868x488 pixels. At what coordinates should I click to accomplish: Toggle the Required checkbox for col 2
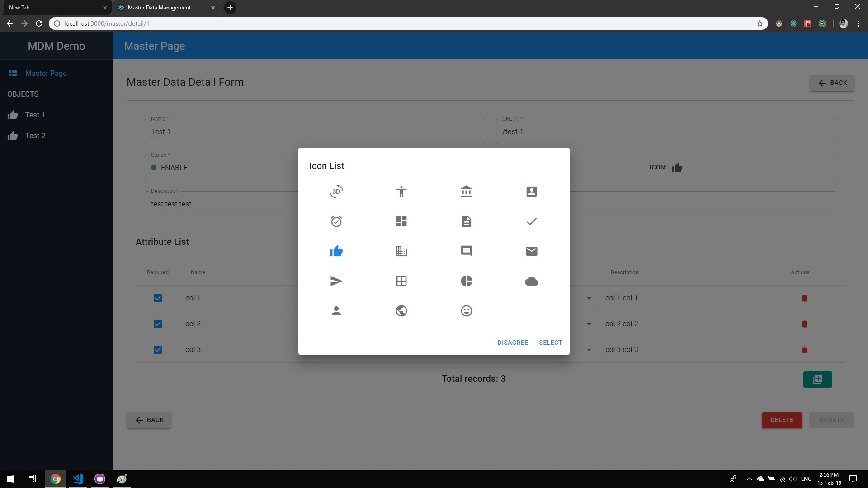[x=158, y=324]
